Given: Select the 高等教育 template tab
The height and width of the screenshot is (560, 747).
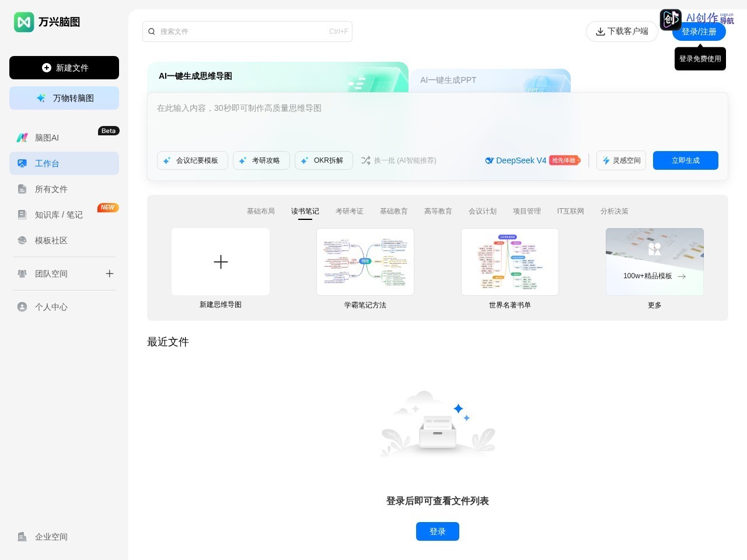Looking at the screenshot, I should [x=438, y=211].
